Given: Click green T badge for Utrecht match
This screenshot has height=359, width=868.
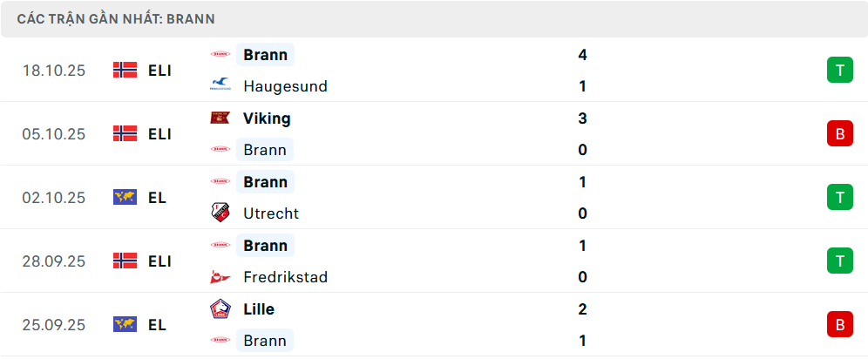Looking at the screenshot, I should 839,198.
